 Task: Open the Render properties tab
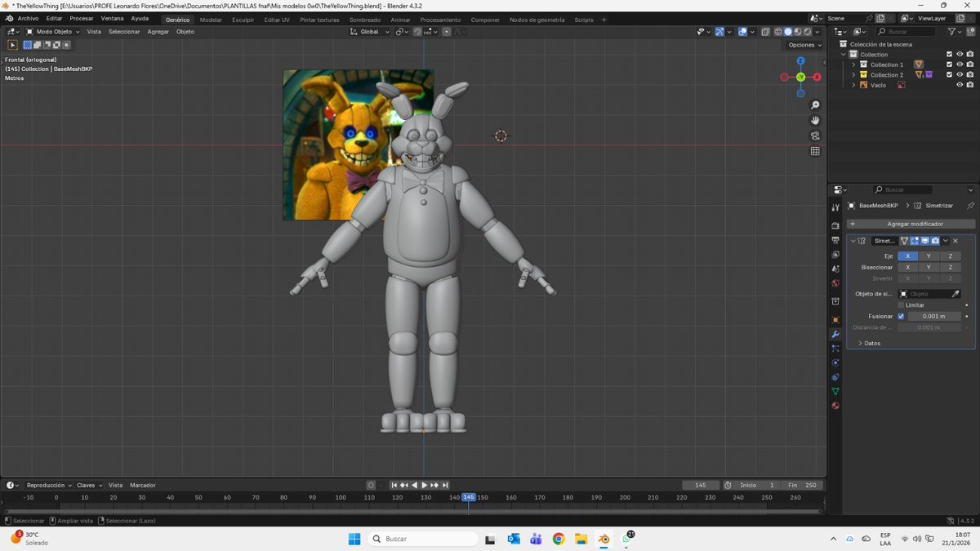835,225
